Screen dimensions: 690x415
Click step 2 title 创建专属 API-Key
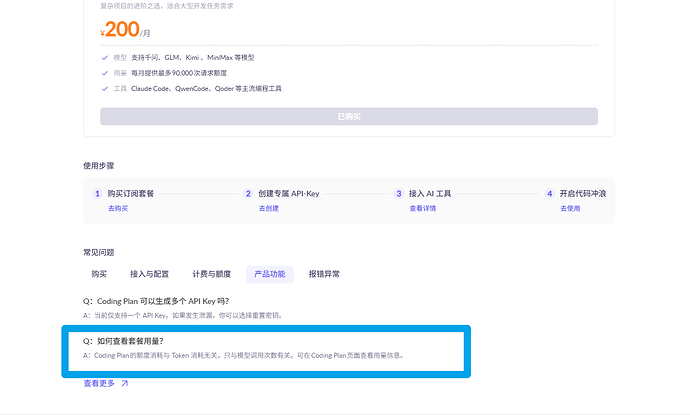click(x=289, y=194)
